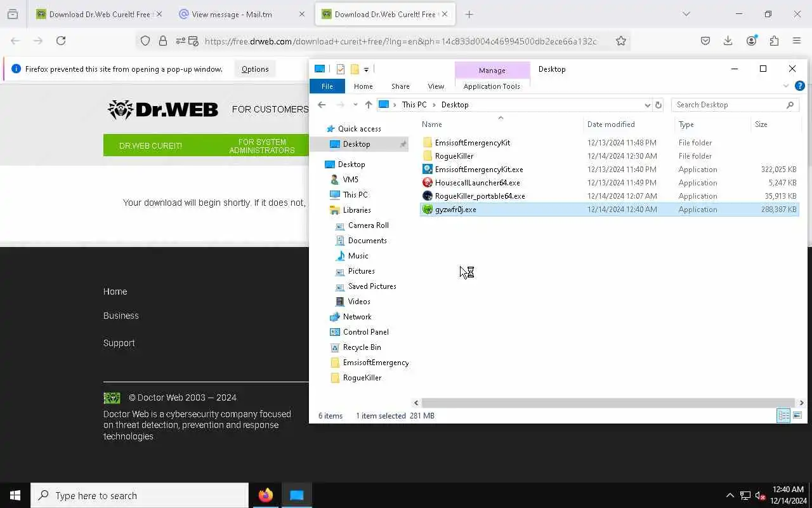Open Customize Quick Access Toolbar dropdown
Viewport: 812px width, 508px height.
click(366, 69)
